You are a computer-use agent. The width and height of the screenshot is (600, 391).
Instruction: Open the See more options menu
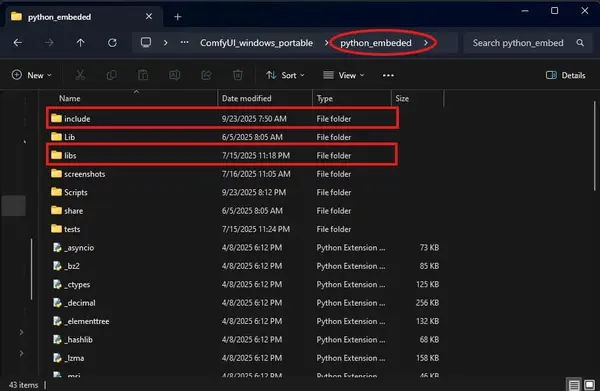coord(388,75)
